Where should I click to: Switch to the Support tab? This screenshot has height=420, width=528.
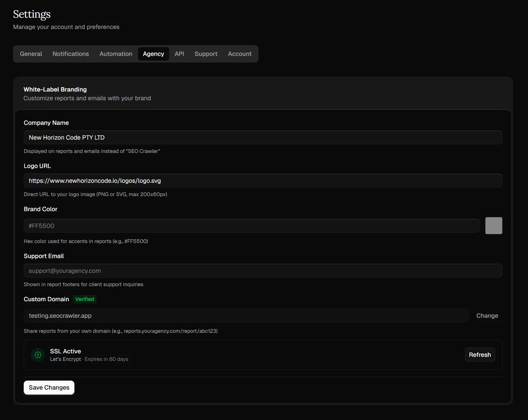pos(206,54)
